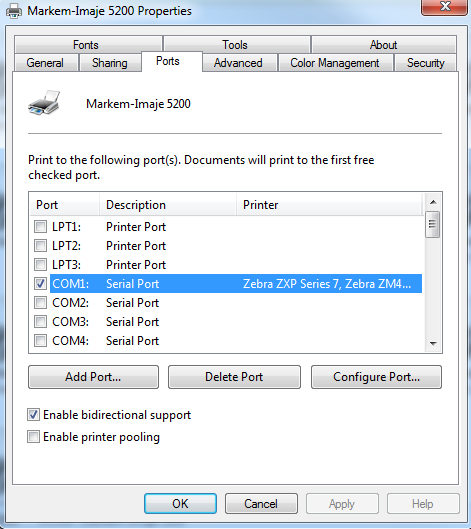Check the LPT2 port checkbox
471x529 pixels.
40,245
